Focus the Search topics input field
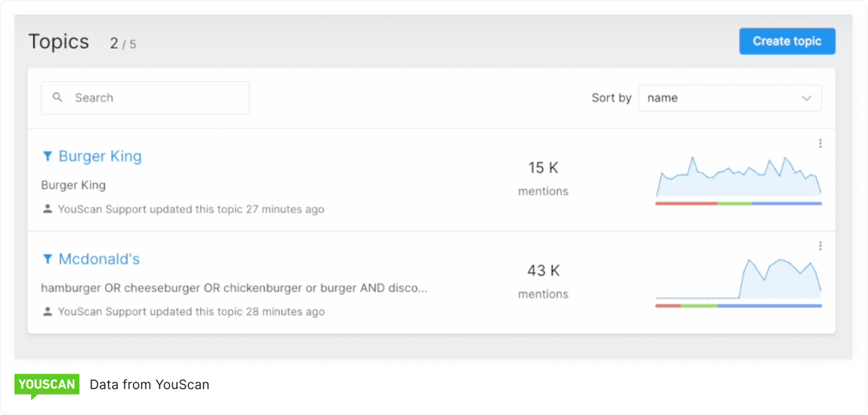 (156, 98)
